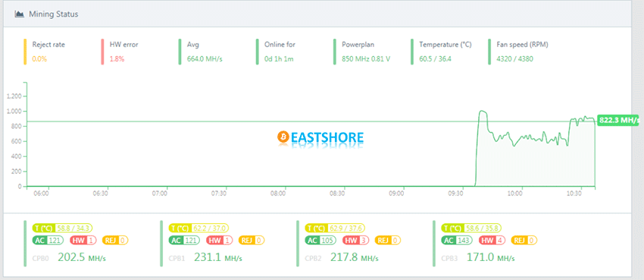The height and width of the screenshot is (280, 644).
Task: Click the Fan speed (RPM) label
Action: coord(522,45)
